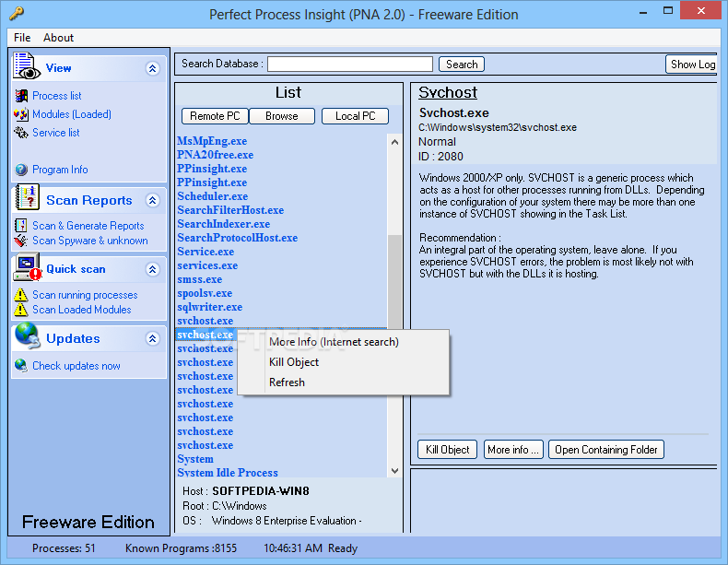Click the Check updates now globe icon
The height and width of the screenshot is (565, 728).
point(21,366)
